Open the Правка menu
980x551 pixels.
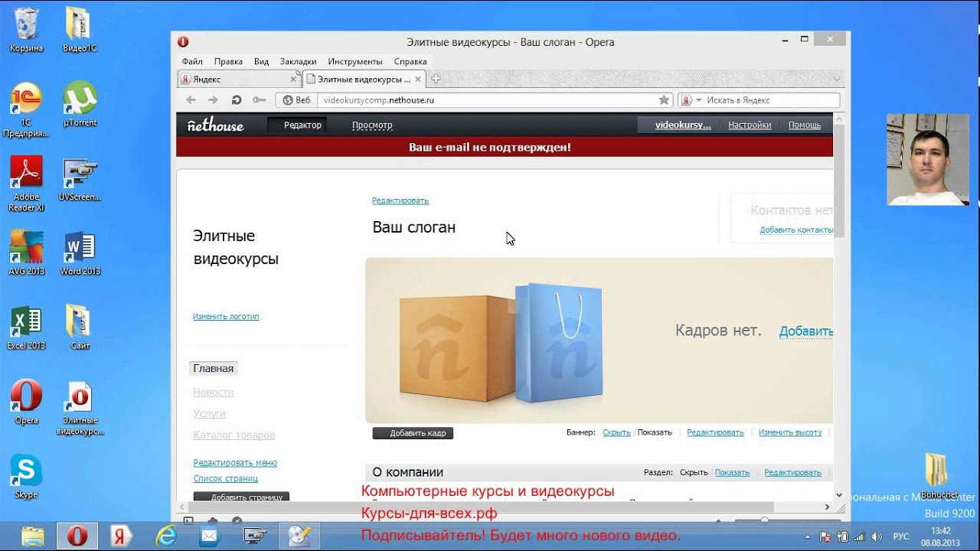coord(228,61)
